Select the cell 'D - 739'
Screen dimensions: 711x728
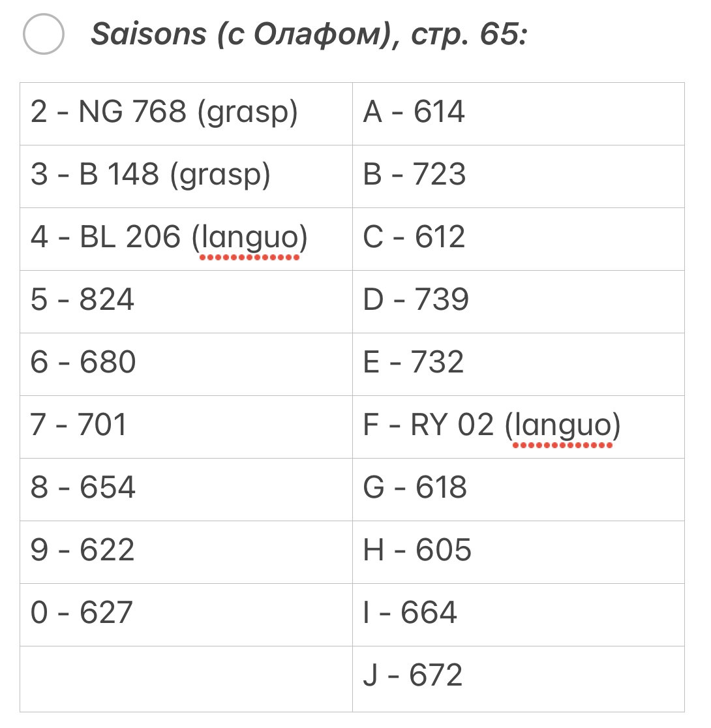[x=519, y=302]
